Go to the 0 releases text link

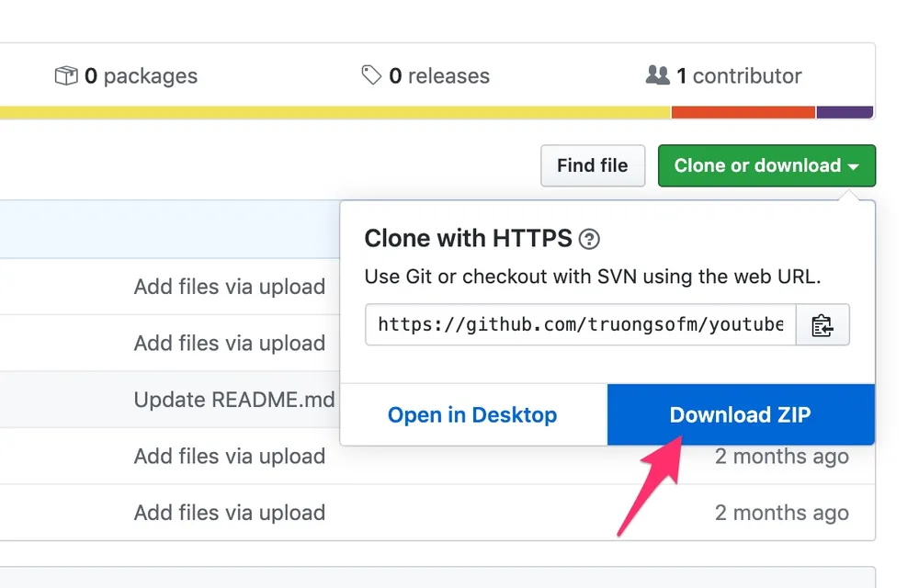click(x=439, y=75)
